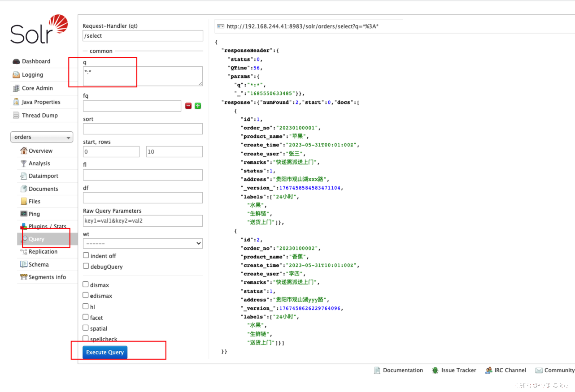The height and width of the screenshot is (392, 575).
Task: Open the Documentation link
Action: 403,370
